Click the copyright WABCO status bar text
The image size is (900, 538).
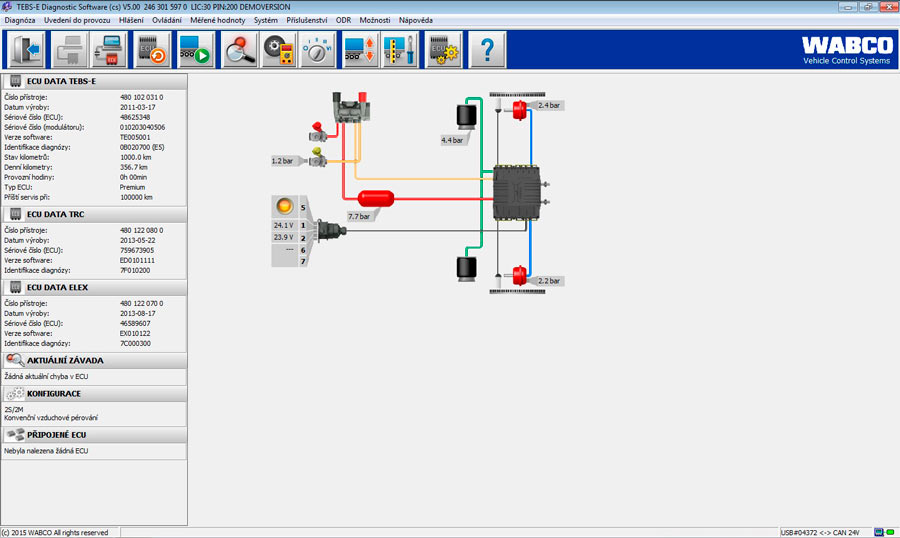(x=55, y=532)
